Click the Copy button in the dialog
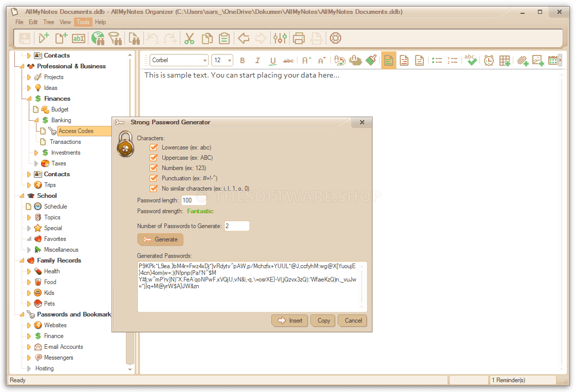This screenshot has height=392, width=576. tap(324, 321)
